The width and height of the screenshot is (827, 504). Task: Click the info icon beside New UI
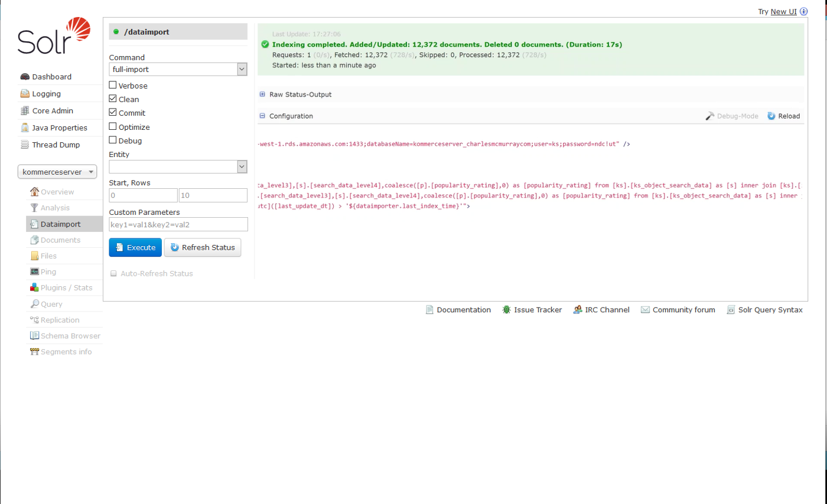pyautogui.click(x=803, y=11)
